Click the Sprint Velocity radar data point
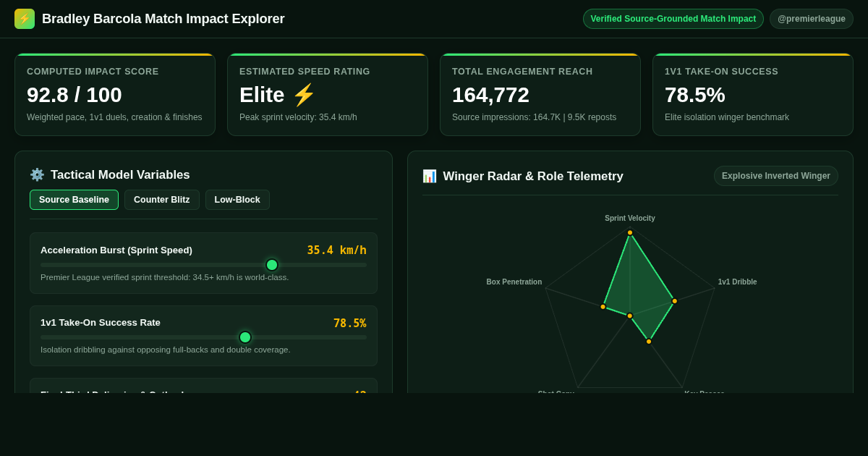Viewport: 868px width, 456px height. pos(630,233)
